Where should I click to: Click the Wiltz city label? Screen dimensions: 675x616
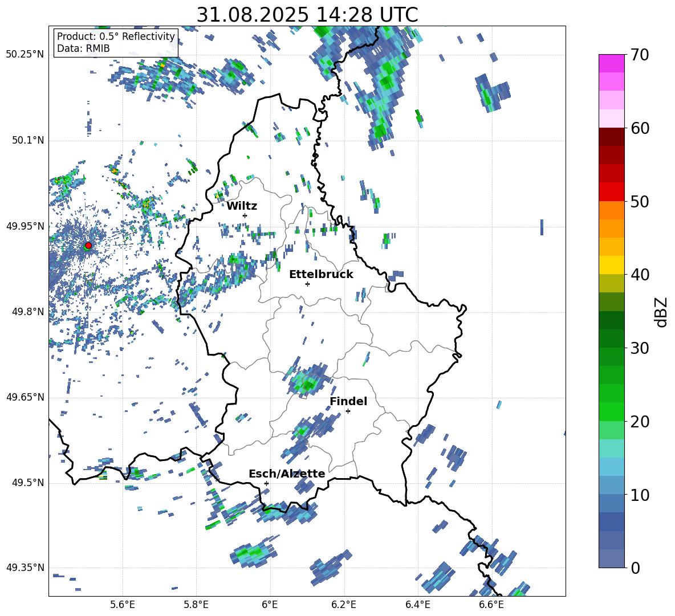click(242, 206)
